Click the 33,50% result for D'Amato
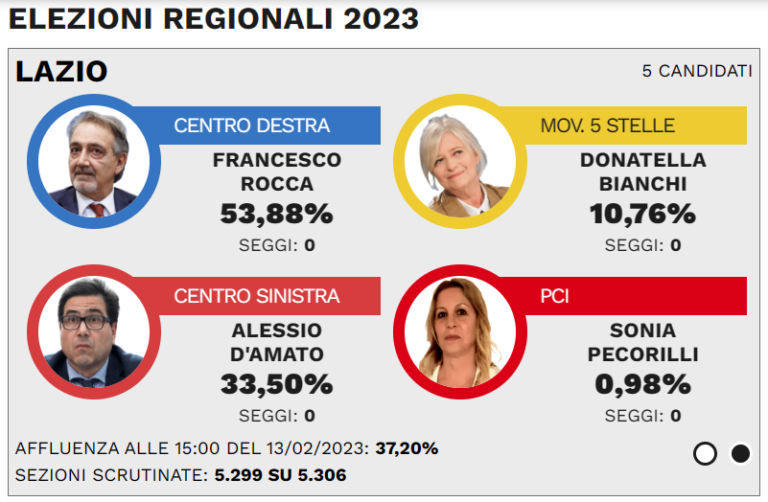 point(277,384)
